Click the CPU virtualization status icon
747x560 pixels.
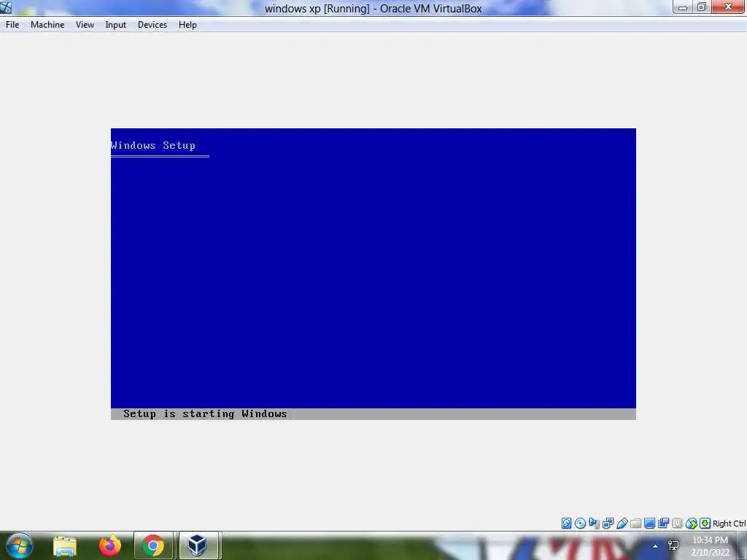677,524
